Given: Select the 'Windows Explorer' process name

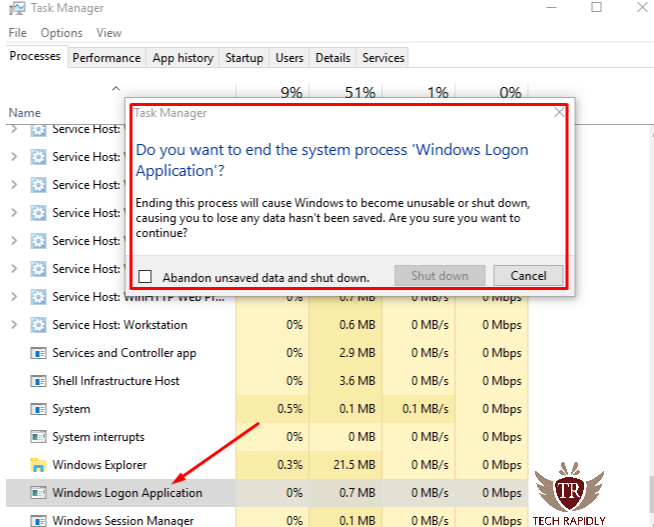Looking at the screenshot, I should (99, 465).
